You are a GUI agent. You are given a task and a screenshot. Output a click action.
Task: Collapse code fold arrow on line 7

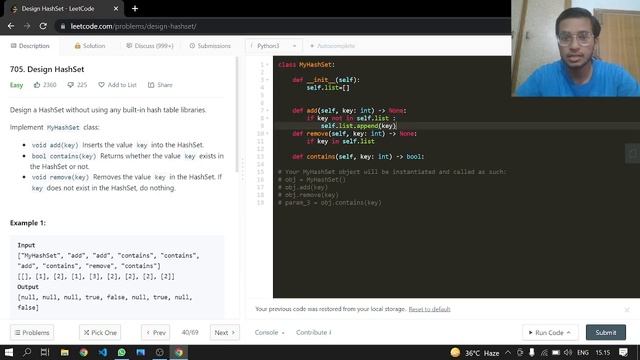pos(267,111)
